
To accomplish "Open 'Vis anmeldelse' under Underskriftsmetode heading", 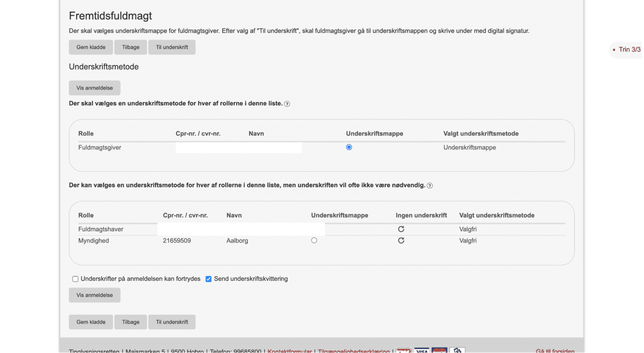I will [x=95, y=88].
